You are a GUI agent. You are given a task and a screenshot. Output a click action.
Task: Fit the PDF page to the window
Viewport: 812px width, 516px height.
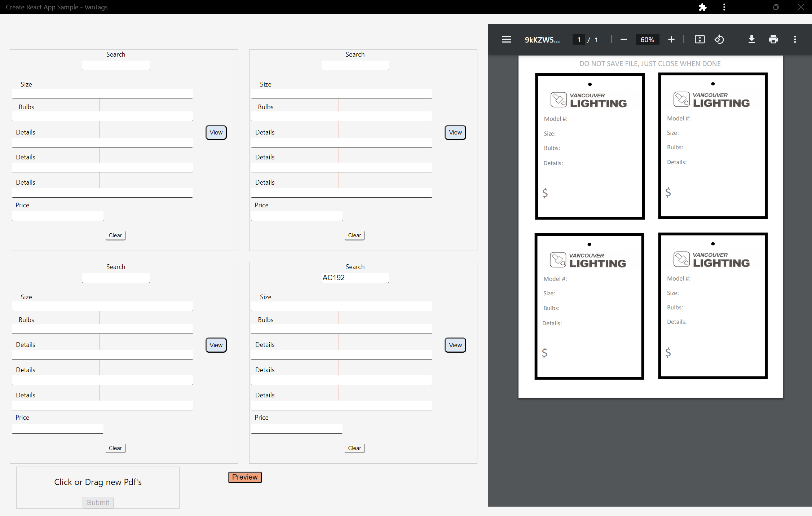click(x=700, y=39)
